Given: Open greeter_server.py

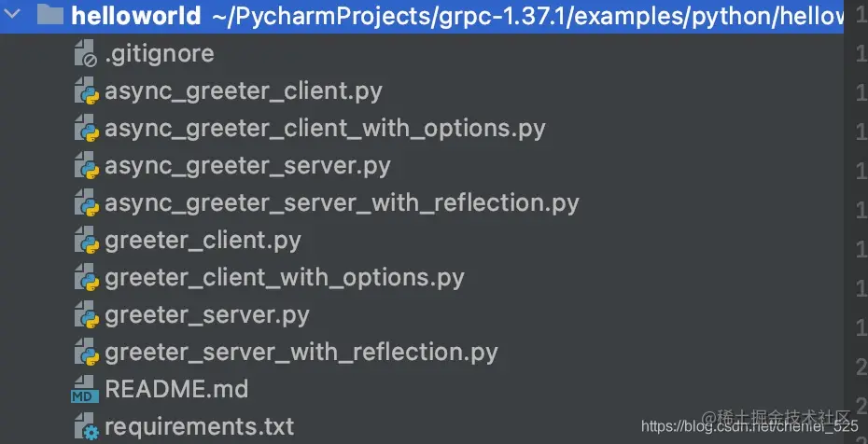Looking at the screenshot, I should pos(206,315).
